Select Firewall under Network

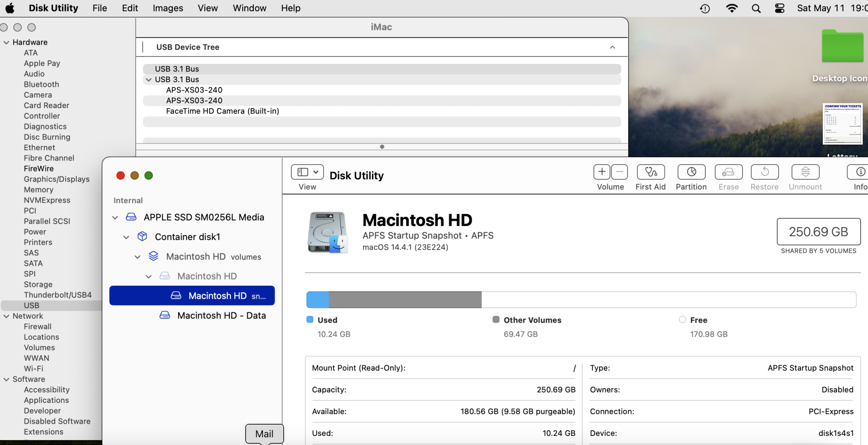click(38, 326)
